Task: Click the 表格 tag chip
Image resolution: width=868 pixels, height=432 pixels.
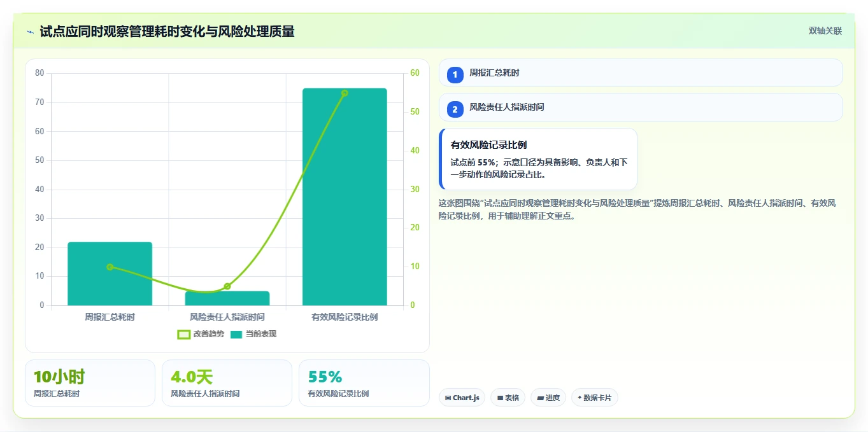Action: 508,398
